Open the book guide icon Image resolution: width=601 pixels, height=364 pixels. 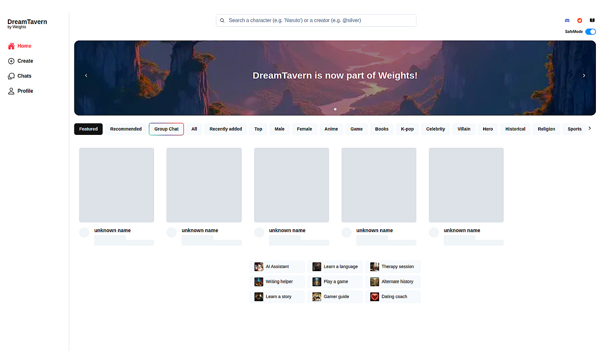pyautogui.click(x=592, y=20)
